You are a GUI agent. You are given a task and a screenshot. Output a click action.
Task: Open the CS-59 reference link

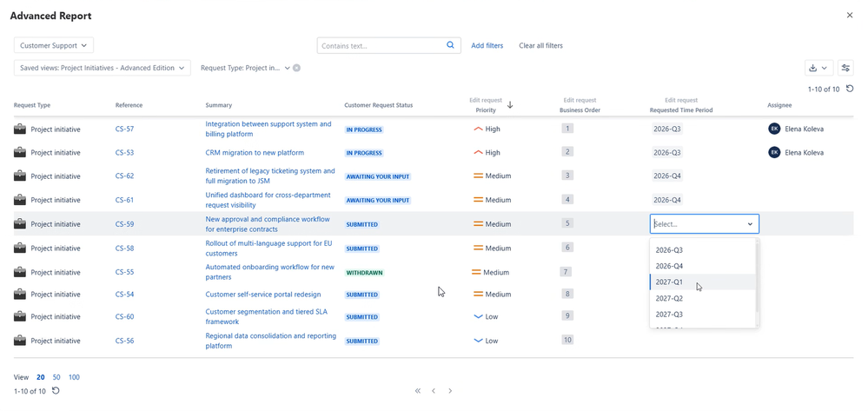point(124,224)
